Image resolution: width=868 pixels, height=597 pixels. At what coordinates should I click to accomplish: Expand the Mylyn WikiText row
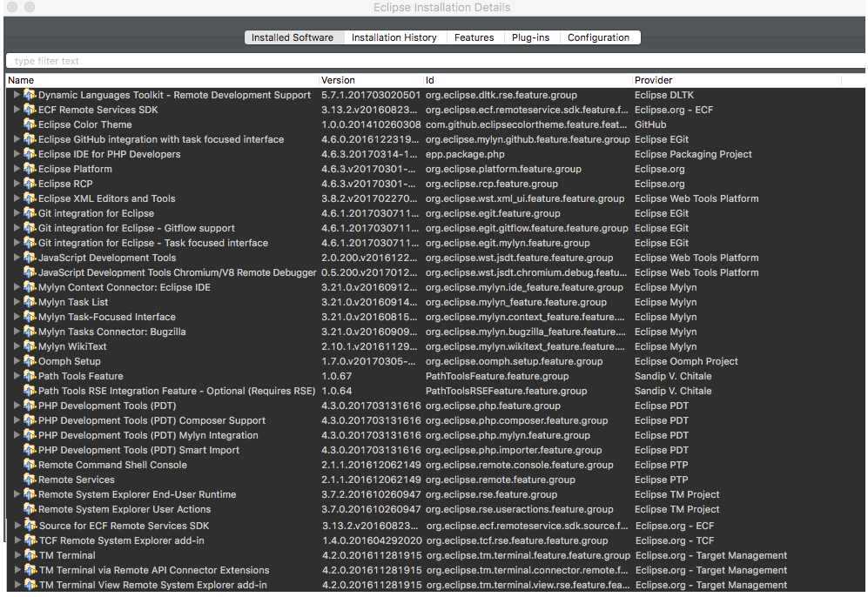tap(17, 345)
